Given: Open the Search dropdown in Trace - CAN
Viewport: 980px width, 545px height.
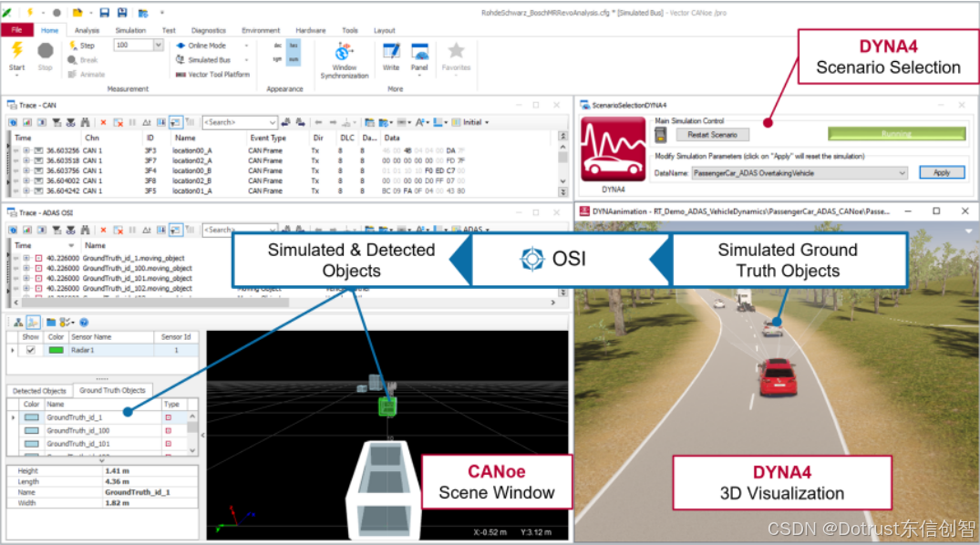Looking at the screenshot, I should 272,122.
